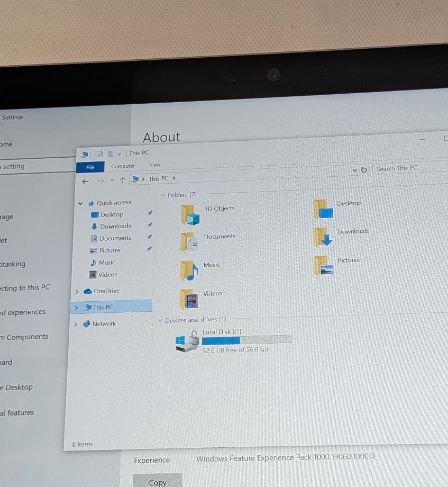Click Copy button in Settings About page
Screen dimensions: 448x487
coord(158,481)
